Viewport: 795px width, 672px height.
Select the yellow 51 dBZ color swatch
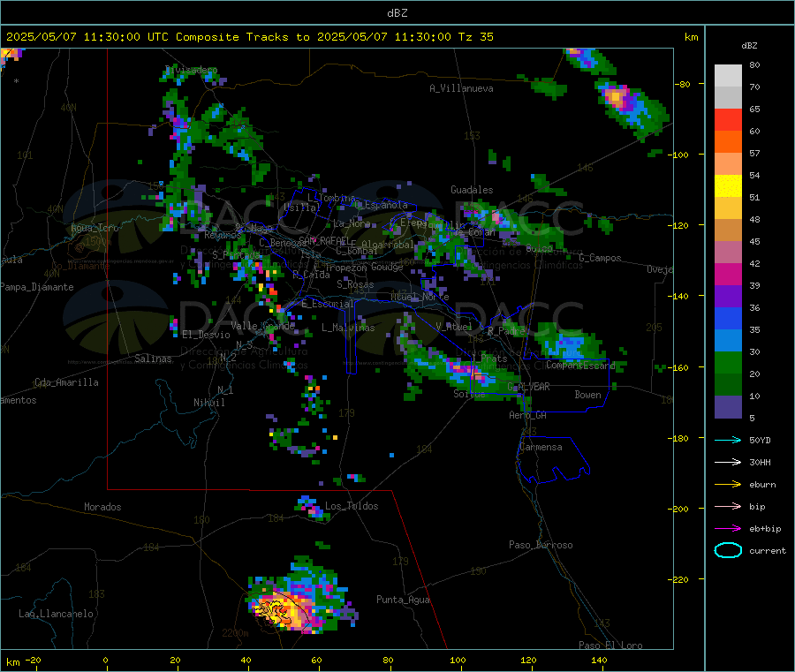click(728, 186)
